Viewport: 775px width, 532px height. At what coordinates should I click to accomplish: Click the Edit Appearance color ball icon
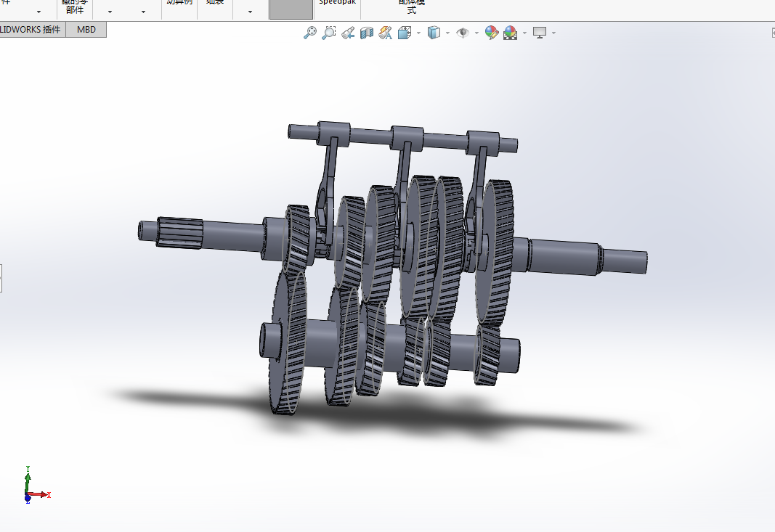coord(491,33)
